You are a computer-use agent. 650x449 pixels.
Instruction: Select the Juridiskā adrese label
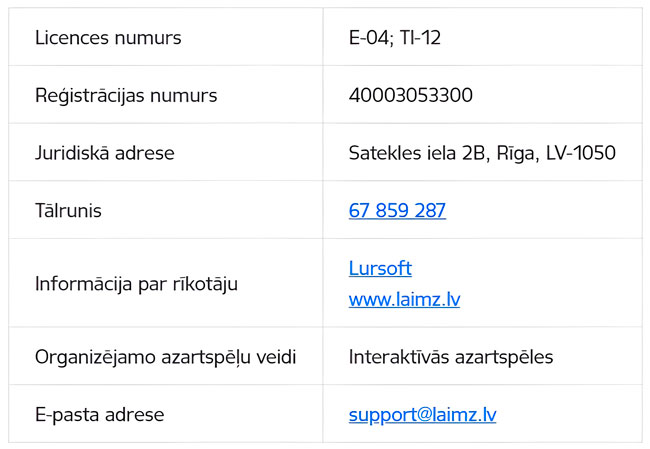tap(105, 153)
